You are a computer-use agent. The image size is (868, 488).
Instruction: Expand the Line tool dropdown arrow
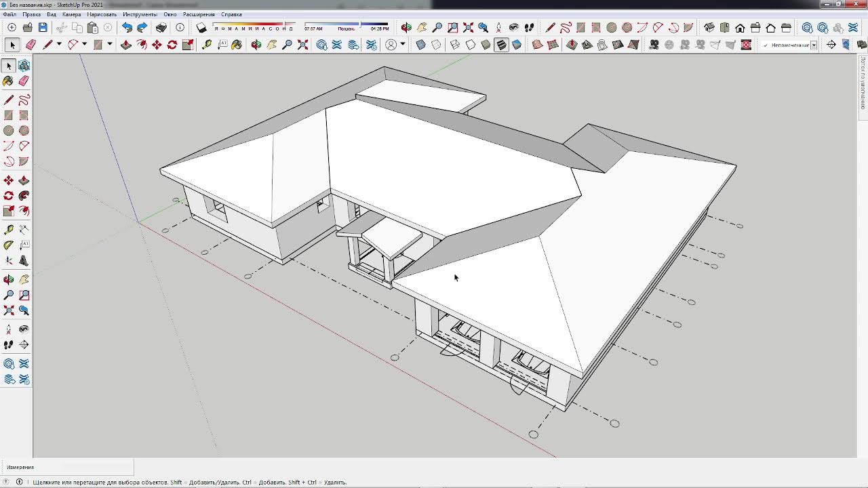point(59,45)
